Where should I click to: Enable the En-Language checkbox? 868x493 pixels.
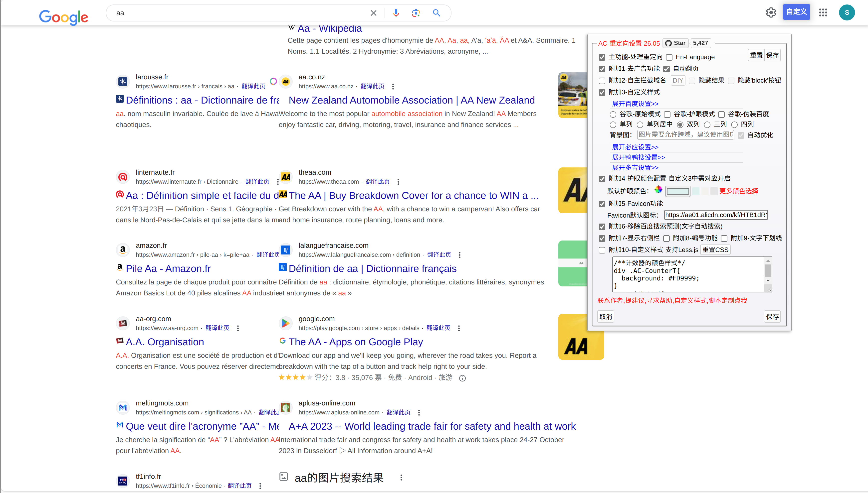coord(669,57)
